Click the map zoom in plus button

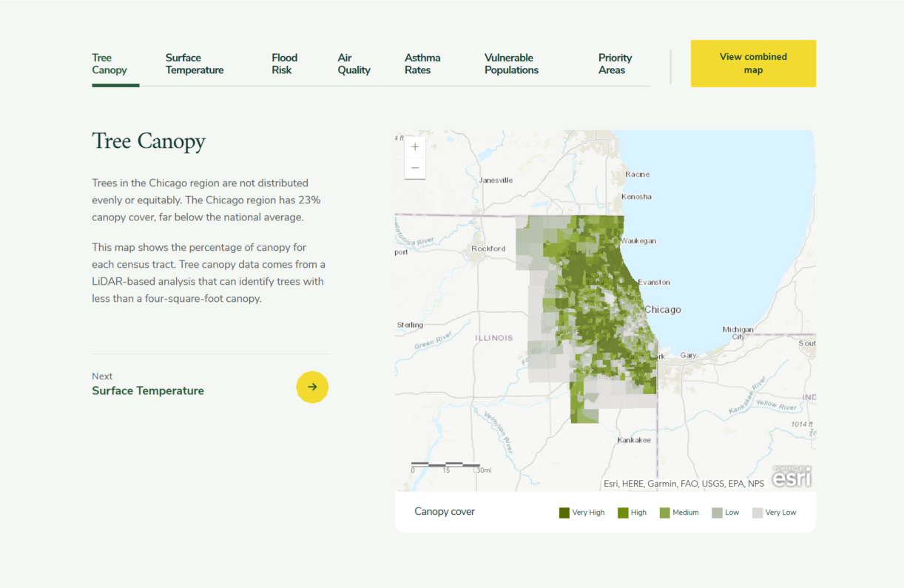tap(415, 147)
